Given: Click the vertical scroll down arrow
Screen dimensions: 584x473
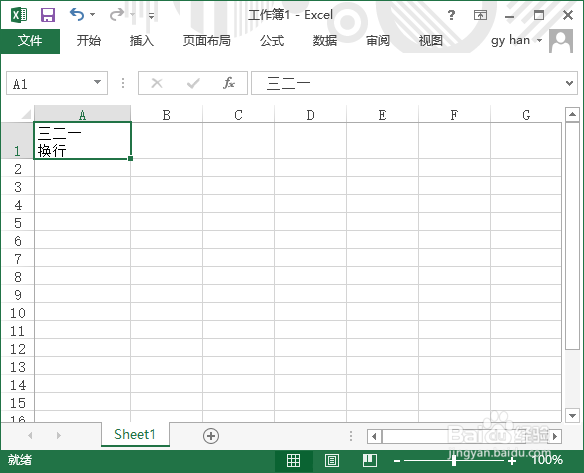Looking at the screenshot, I should click(572, 415).
